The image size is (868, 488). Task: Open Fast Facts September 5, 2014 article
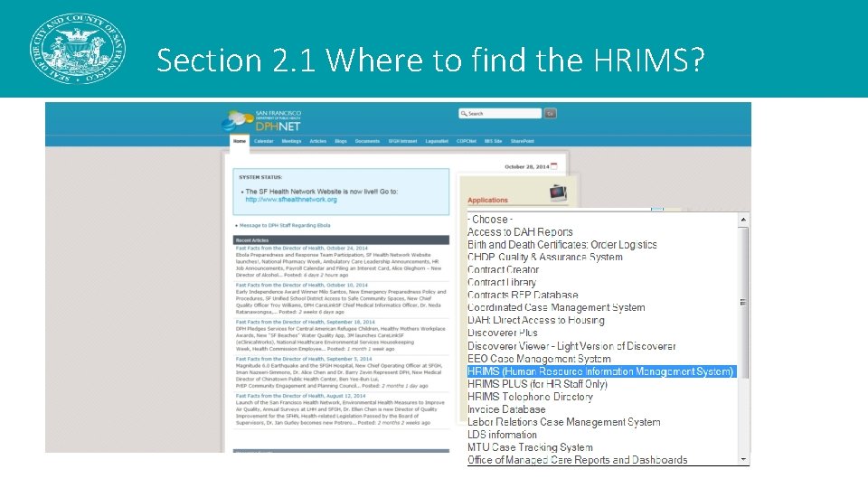(x=304, y=359)
